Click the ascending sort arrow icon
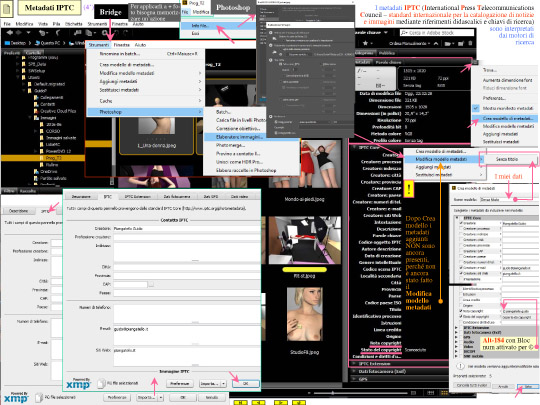This screenshot has width=540, height=405. pyautogui.click(x=436, y=43)
